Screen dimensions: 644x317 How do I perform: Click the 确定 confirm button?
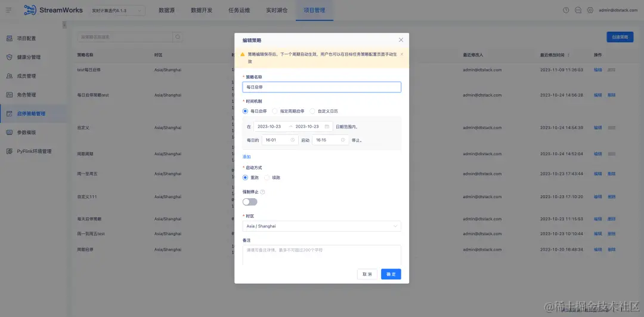391,274
